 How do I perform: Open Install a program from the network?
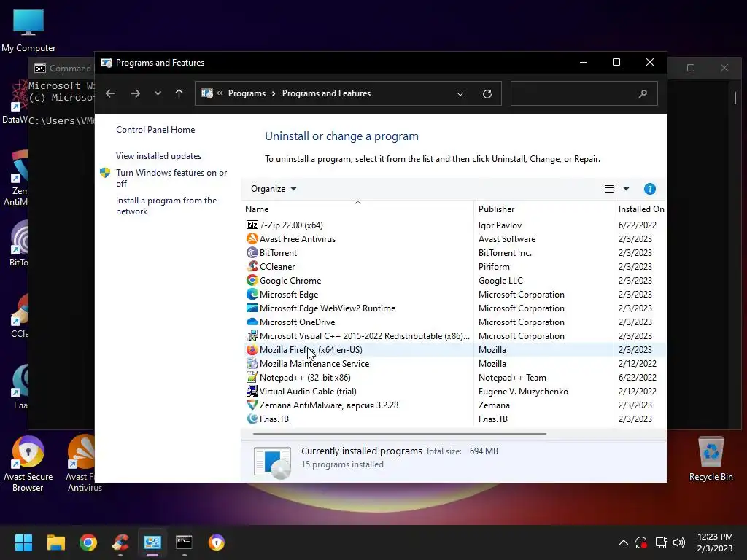tap(166, 206)
